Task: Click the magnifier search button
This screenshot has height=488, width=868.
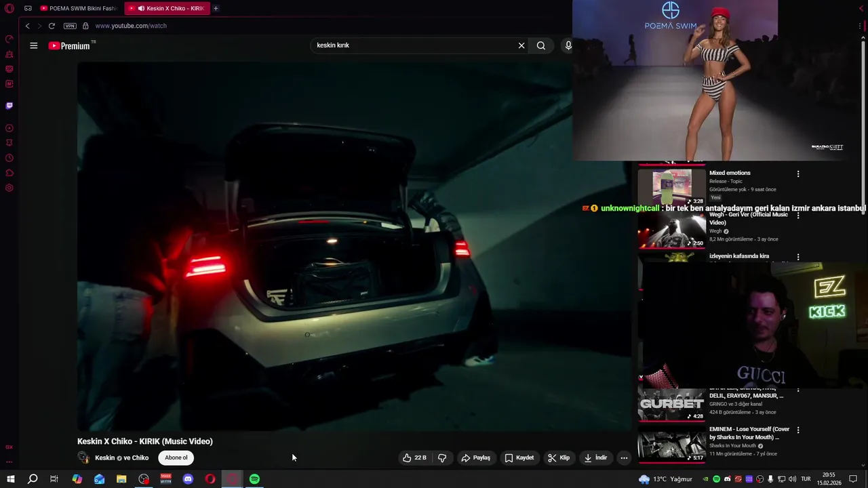Action: click(x=540, y=45)
